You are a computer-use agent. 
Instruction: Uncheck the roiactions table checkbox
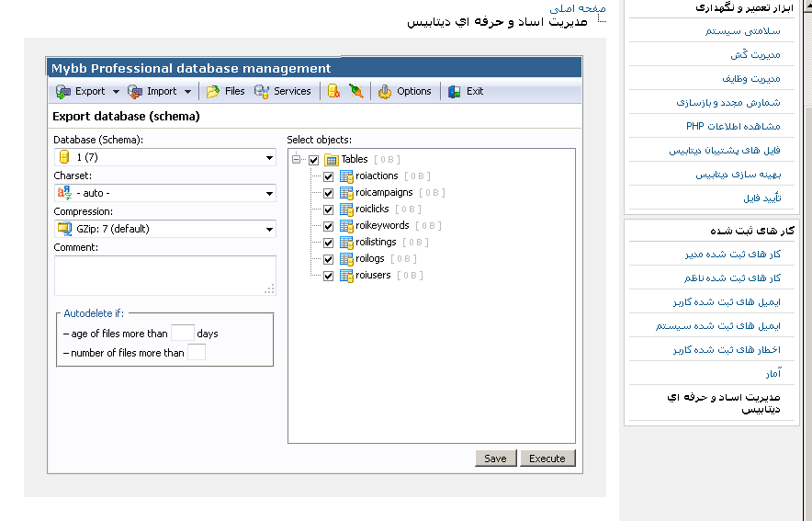click(x=328, y=176)
